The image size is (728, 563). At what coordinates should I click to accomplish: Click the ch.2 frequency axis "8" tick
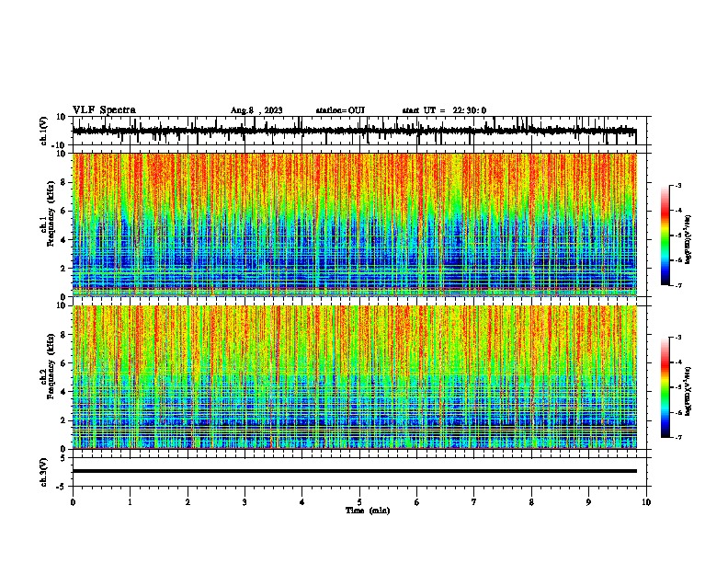tap(63, 335)
